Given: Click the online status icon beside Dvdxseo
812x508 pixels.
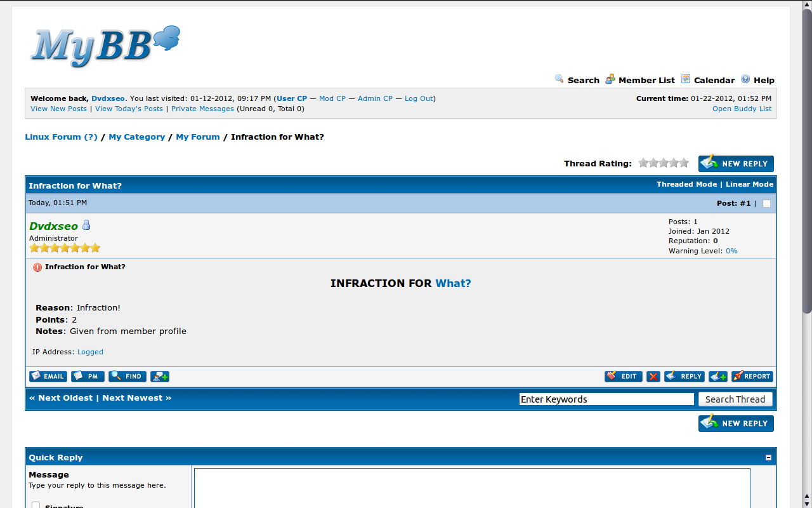Looking at the screenshot, I should click(x=86, y=225).
